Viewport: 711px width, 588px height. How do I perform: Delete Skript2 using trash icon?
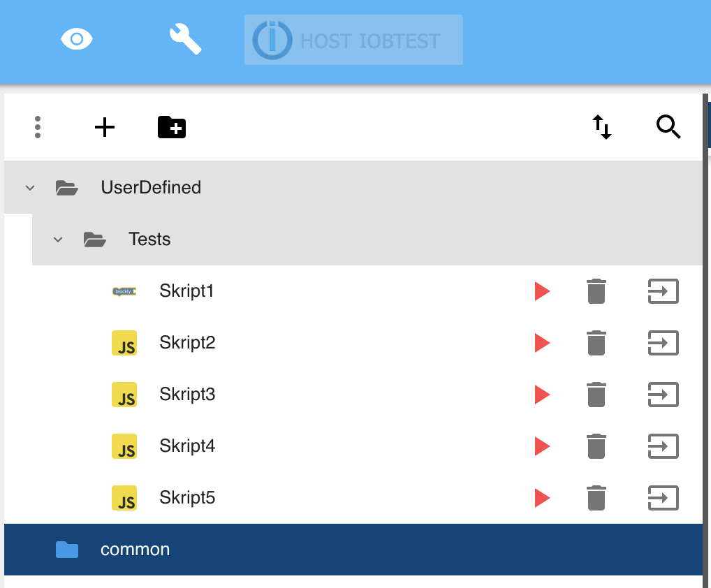pos(596,343)
